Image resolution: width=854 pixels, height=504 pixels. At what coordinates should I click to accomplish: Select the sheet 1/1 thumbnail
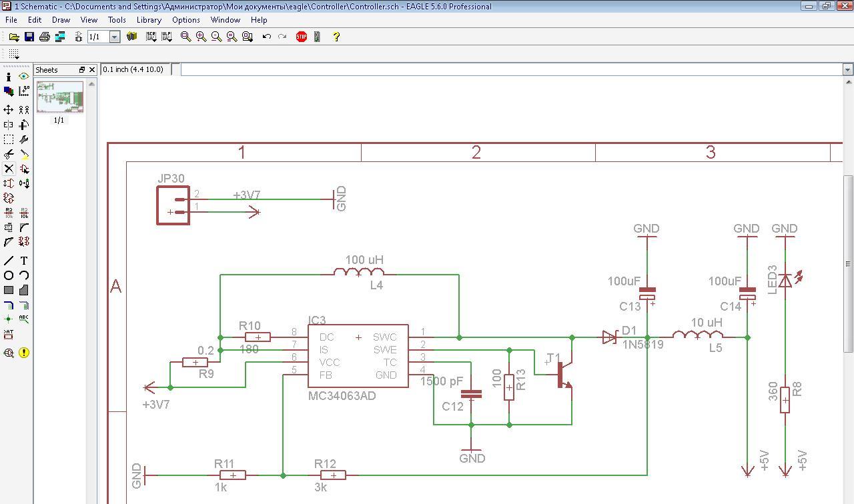pos(60,97)
